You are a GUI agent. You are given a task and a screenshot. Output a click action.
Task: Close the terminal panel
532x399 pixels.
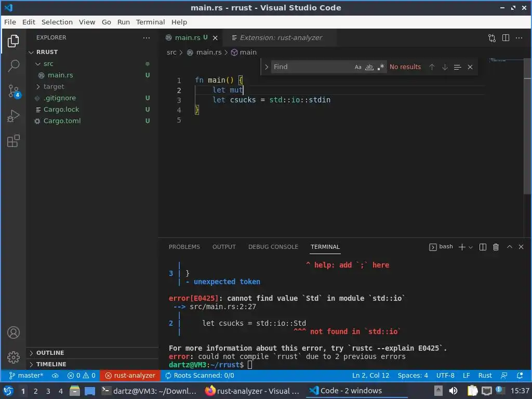click(521, 247)
